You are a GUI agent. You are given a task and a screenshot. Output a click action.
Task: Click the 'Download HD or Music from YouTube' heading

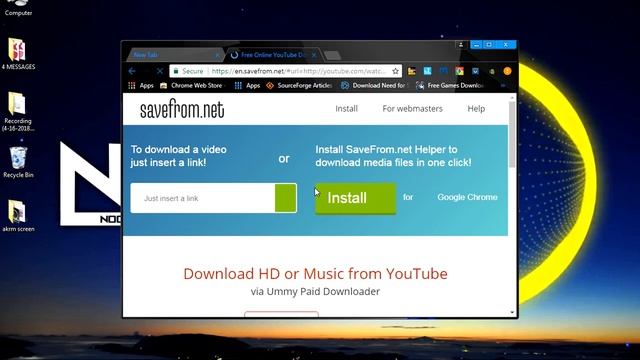(315, 273)
